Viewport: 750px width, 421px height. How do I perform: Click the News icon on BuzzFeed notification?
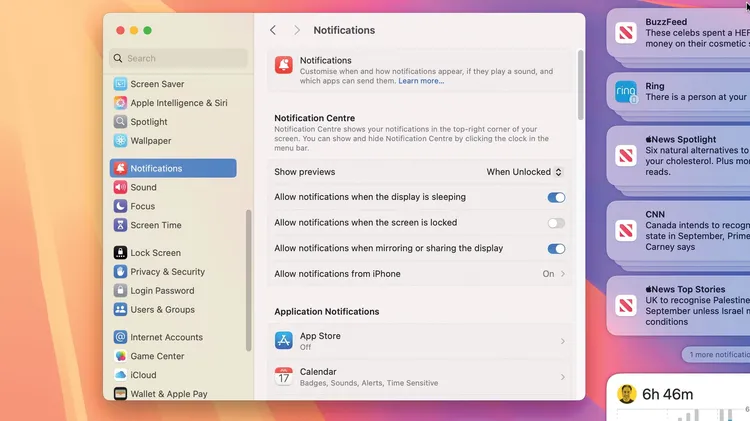tap(626, 33)
